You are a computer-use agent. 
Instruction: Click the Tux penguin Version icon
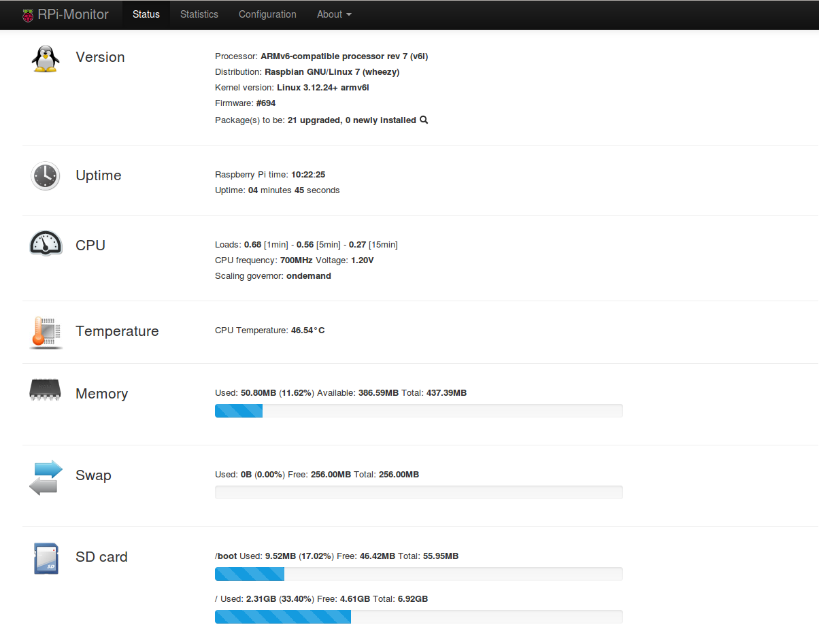[46, 58]
